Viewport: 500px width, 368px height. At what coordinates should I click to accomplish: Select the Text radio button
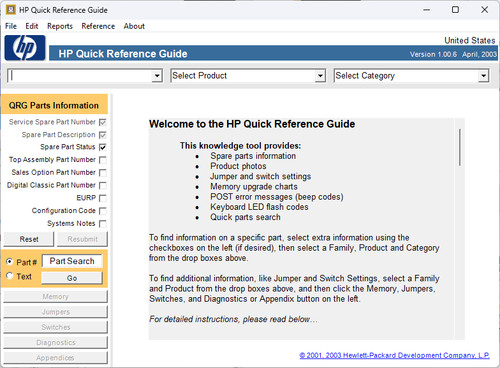coord(10,276)
